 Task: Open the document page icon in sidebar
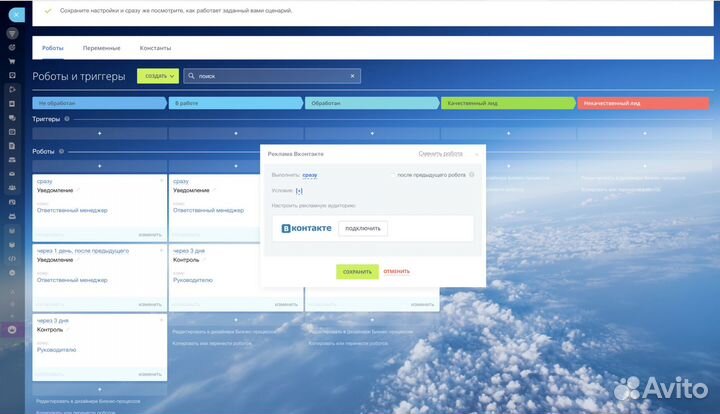tap(12, 146)
